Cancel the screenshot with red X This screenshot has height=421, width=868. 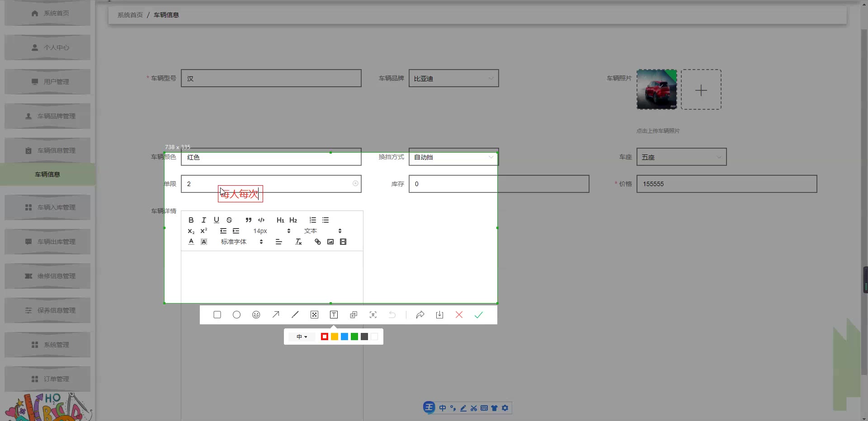click(x=459, y=315)
